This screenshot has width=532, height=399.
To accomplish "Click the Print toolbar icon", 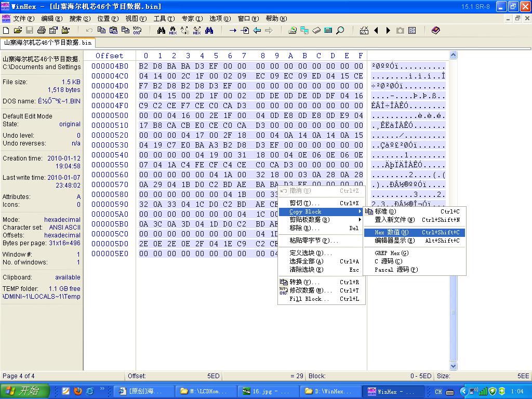I will [42, 31].
